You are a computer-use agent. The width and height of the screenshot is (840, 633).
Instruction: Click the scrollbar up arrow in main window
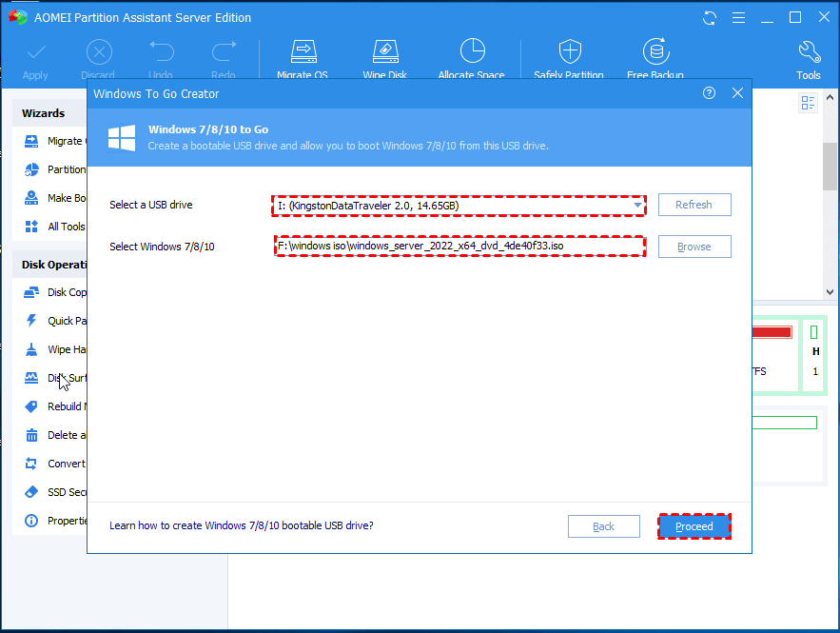point(830,97)
